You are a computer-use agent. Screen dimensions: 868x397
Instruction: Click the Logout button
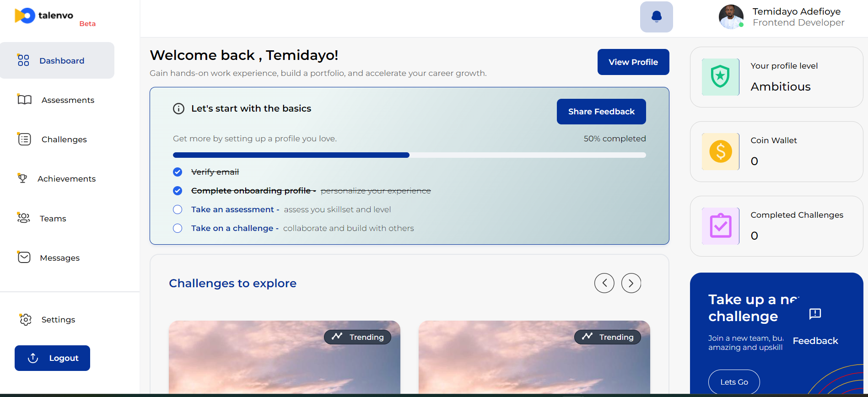point(52,358)
